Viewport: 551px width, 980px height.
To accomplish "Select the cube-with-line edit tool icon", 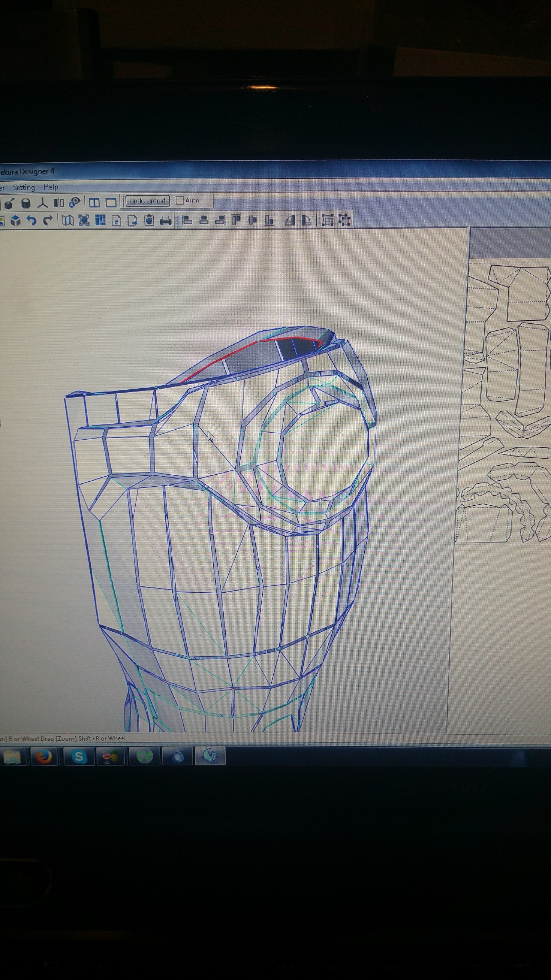I will pos(10,203).
